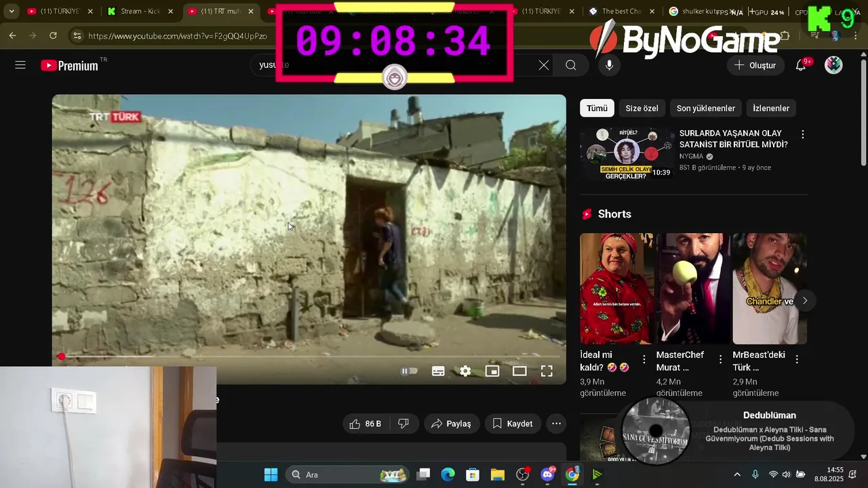868x488 pixels.
Task: Like the video with 86 B
Action: click(365, 424)
